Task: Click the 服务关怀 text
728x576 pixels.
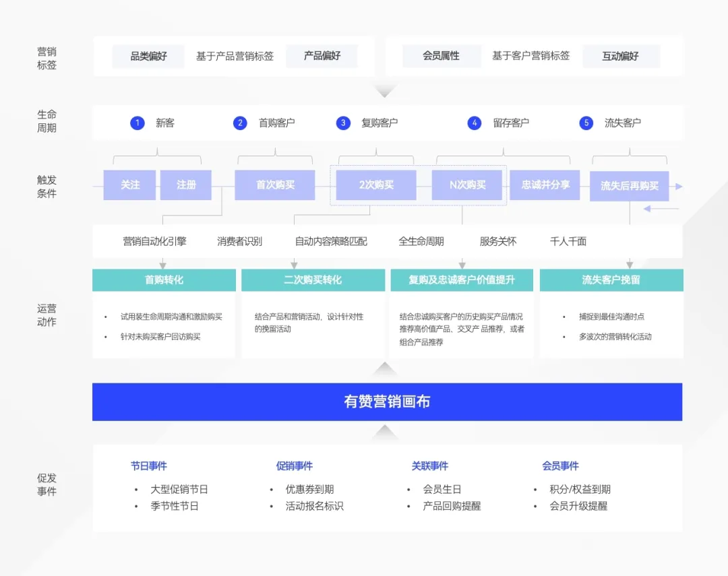Action: coord(497,241)
